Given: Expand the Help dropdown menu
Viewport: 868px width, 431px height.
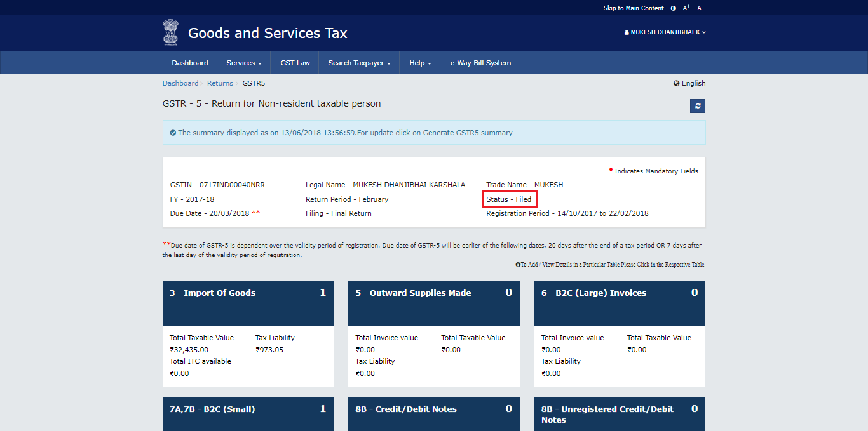Looking at the screenshot, I should (x=420, y=63).
